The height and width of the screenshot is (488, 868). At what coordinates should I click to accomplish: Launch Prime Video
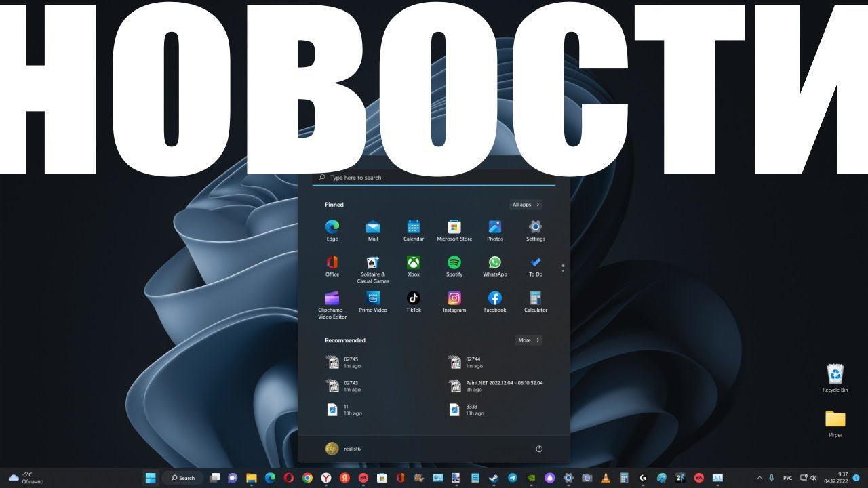pyautogui.click(x=373, y=302)
